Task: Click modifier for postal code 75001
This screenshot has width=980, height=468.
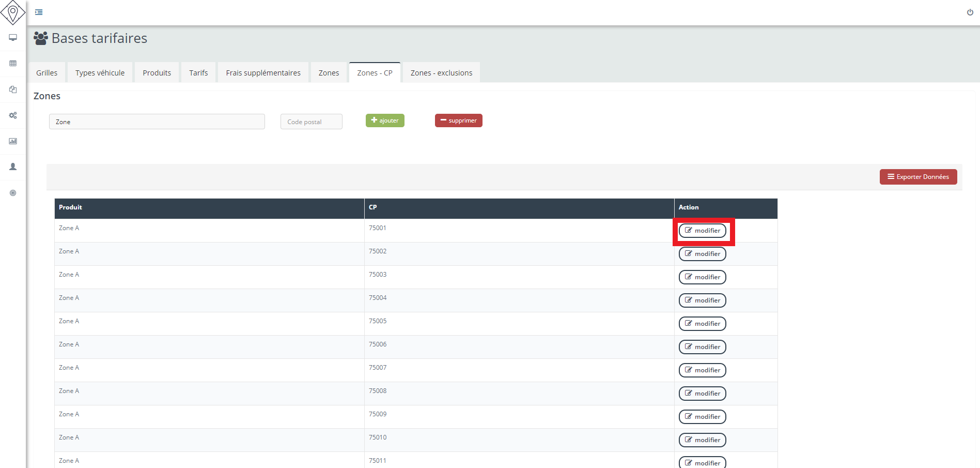Action: pyautogui.click(x=702, y=231)
